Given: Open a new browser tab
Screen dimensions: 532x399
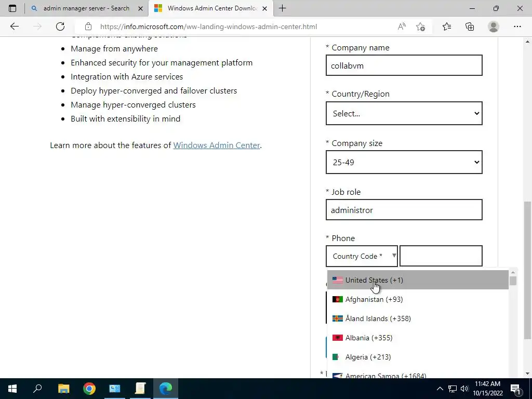Looking at the screenshot, I should click(282, 8).
